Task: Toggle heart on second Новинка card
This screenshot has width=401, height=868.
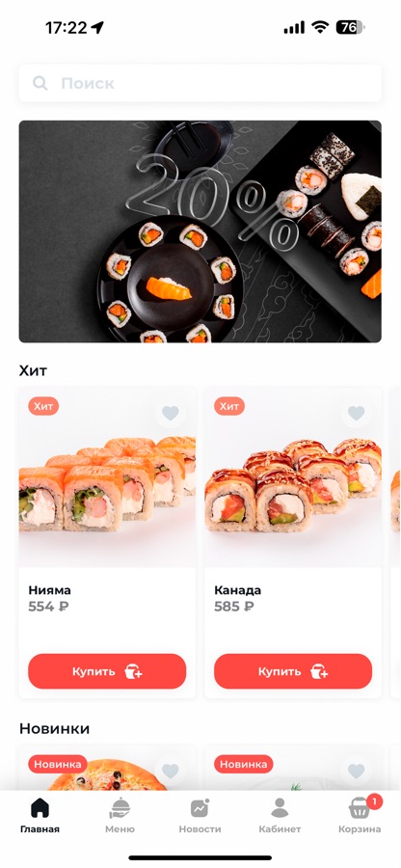Action: pos(357,771)
